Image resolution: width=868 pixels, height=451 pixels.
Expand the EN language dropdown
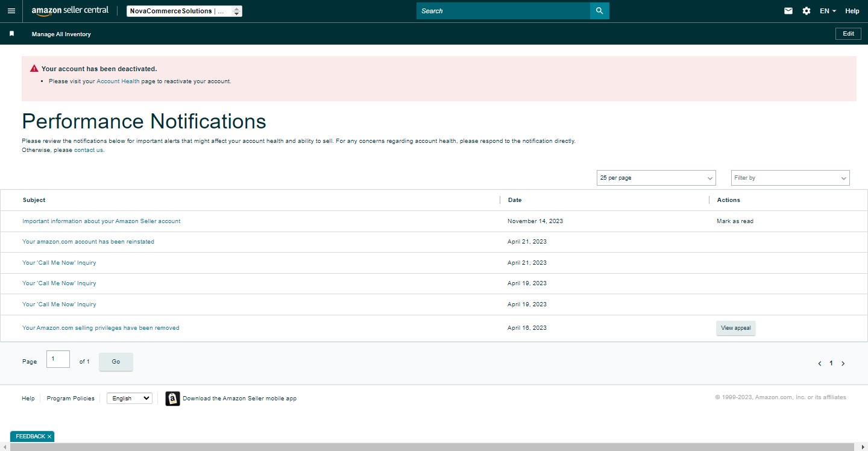pyautogui.click(x=828, y=11)
